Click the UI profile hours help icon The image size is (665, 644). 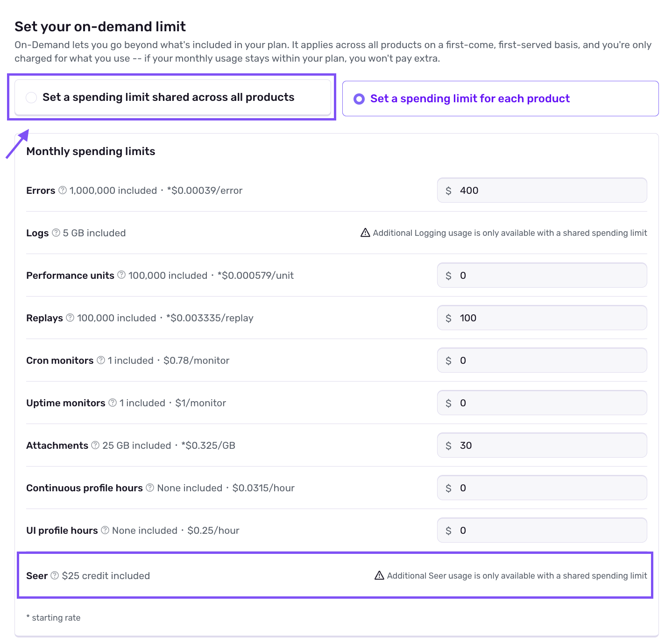105,530
